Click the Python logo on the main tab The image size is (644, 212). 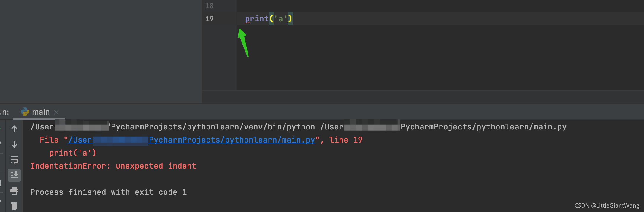pos(25,112)
